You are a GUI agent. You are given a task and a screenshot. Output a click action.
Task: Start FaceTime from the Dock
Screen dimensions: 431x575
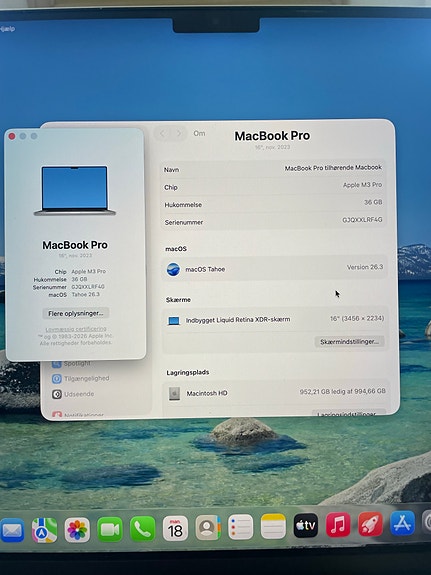(x=110, y=529)
